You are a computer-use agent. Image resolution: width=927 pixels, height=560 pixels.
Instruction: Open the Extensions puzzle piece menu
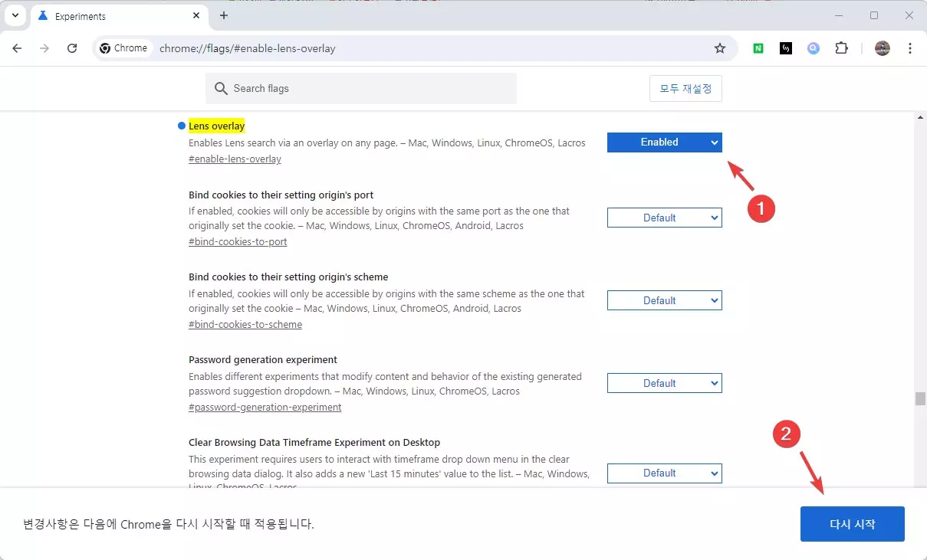(x=841, y=47)
